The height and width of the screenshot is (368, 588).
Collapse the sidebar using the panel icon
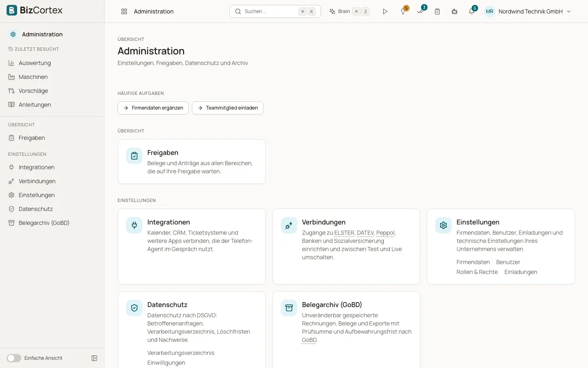coord(94,358)
